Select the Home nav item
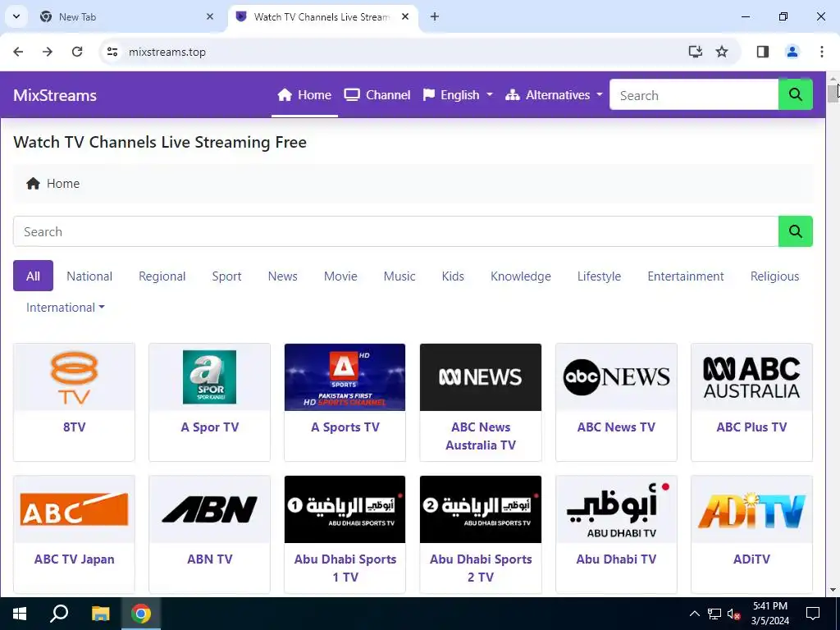Image resolution: width=840 pixels, height=630 pixels. (x=304, y=95)
